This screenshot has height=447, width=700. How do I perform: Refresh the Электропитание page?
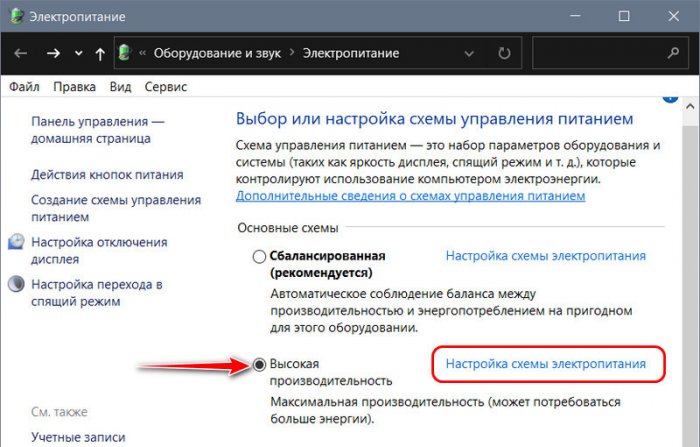click(x=504, y=53)
